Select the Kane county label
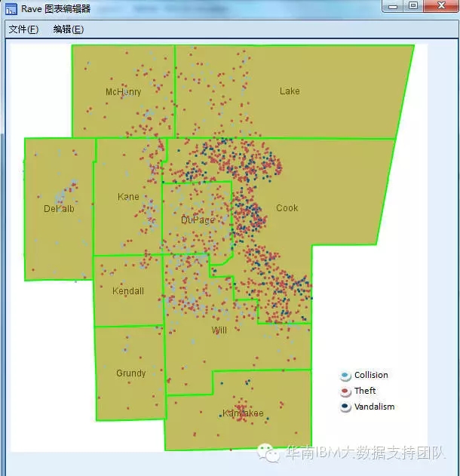The image size is (460, 476). click(128, 197)
